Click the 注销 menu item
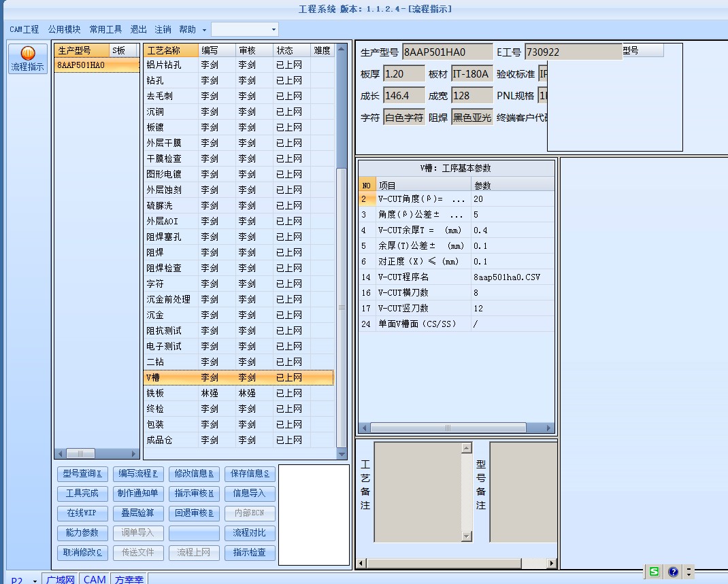Screen dimensions: 728x584 pyautogui.click(x=163, y=30)
